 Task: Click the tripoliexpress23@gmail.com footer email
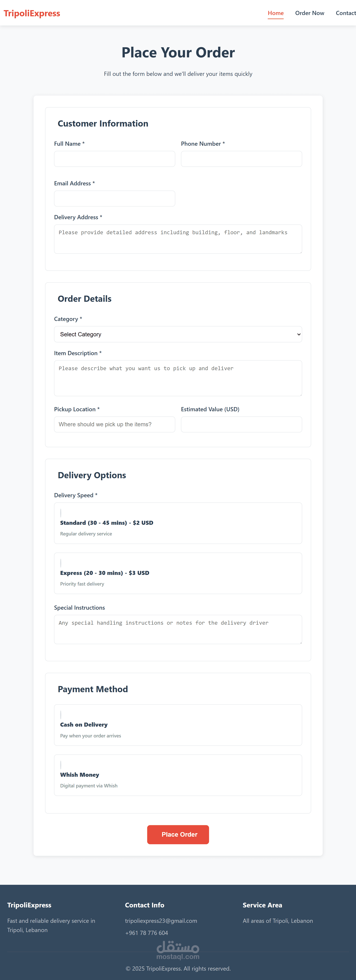pyautogui.click(x=161, y=921)
